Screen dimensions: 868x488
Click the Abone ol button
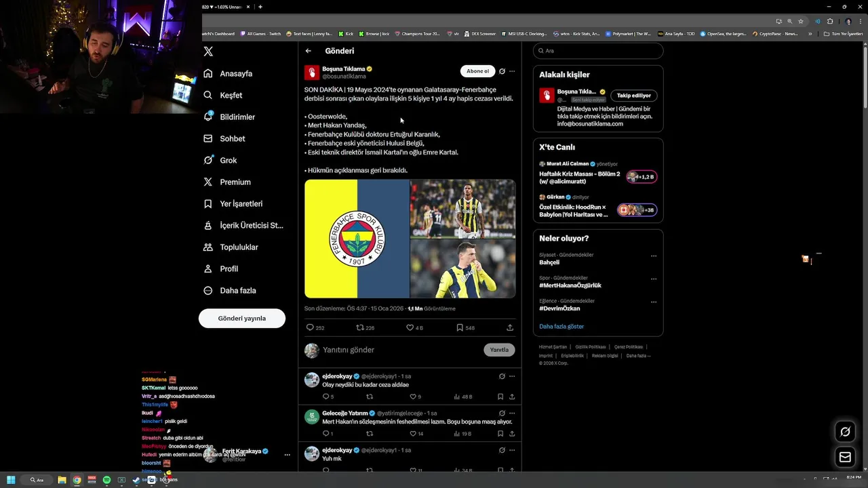point(477,71)
